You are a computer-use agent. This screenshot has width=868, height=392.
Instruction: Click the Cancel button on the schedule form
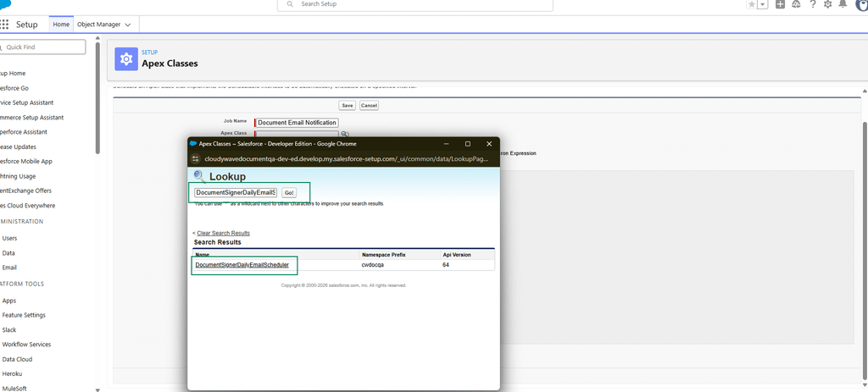pos(369,105)
